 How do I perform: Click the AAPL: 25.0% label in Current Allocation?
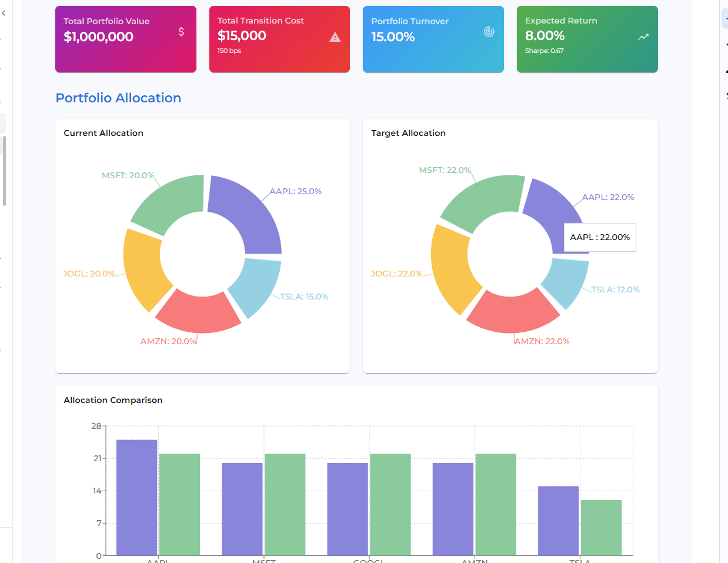click(x=295, y=191)
